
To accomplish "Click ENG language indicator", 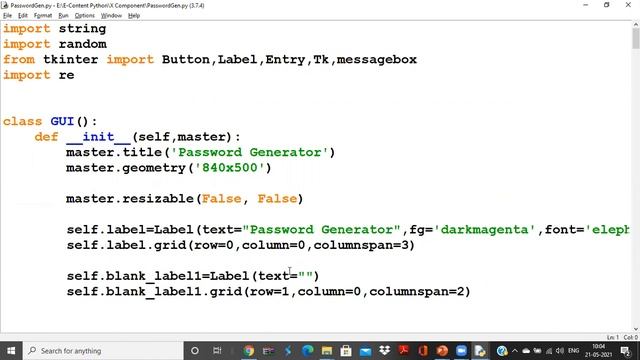I will tap(573, 351).
